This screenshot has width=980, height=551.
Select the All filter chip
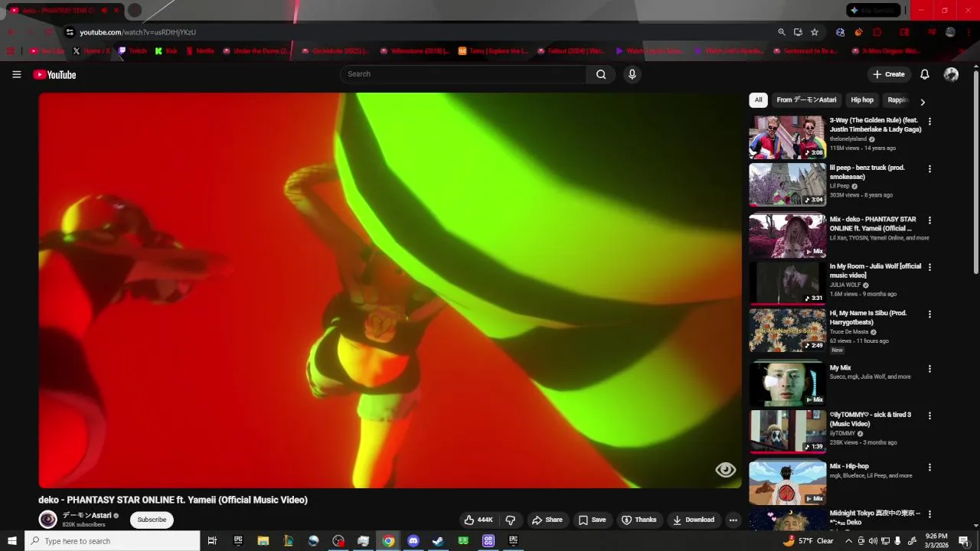pyautogui.click(x=758, y=100)
